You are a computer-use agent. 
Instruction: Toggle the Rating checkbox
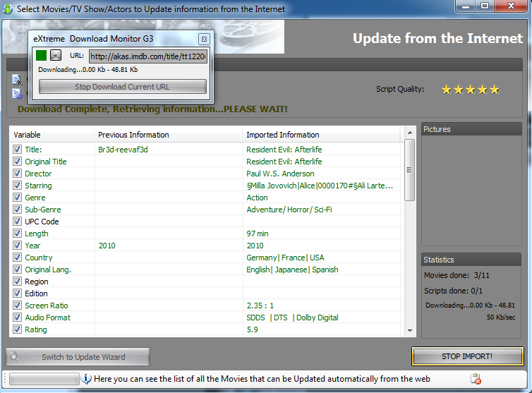click(x=17, y=329)
